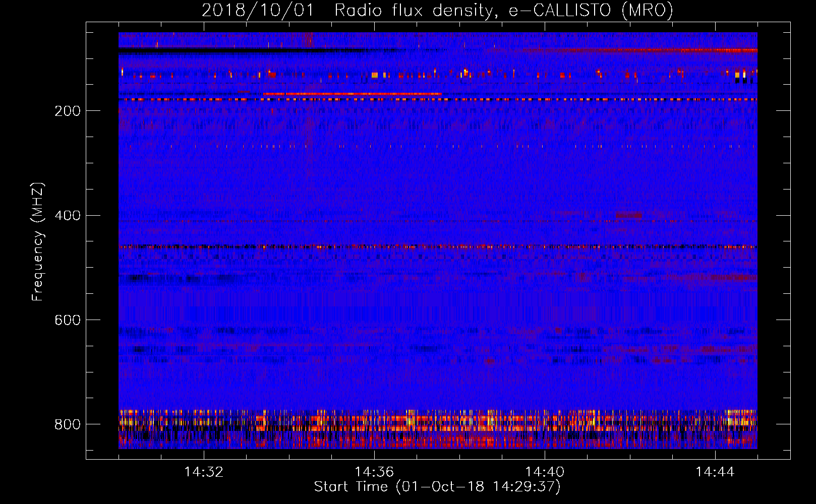Click the 14:36 time tick label
The height and width of the screenshot is (504, 816).
[x=374, y=472]
